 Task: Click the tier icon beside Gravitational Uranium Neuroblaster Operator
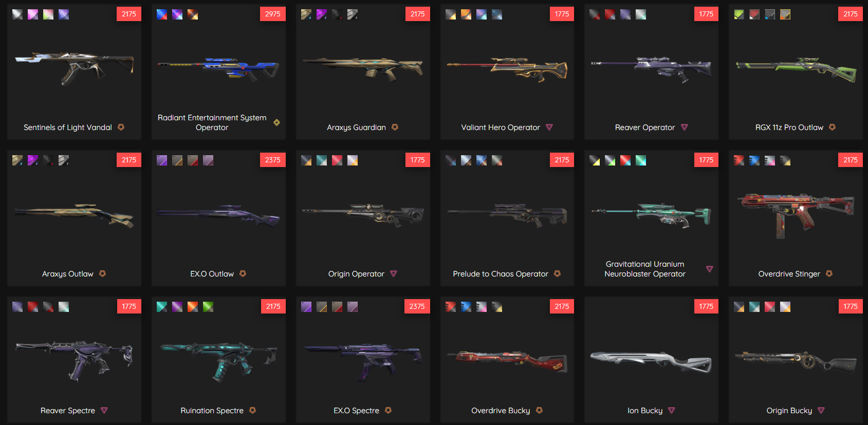(x=710, y=269)
